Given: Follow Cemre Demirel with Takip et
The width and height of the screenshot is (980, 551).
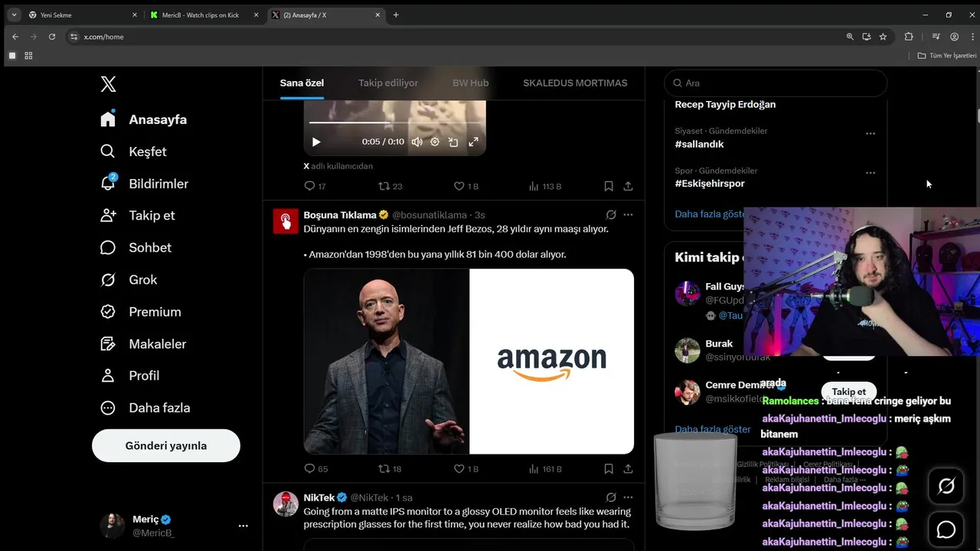Looking at the screenshot, I should [x=849, y=392].
